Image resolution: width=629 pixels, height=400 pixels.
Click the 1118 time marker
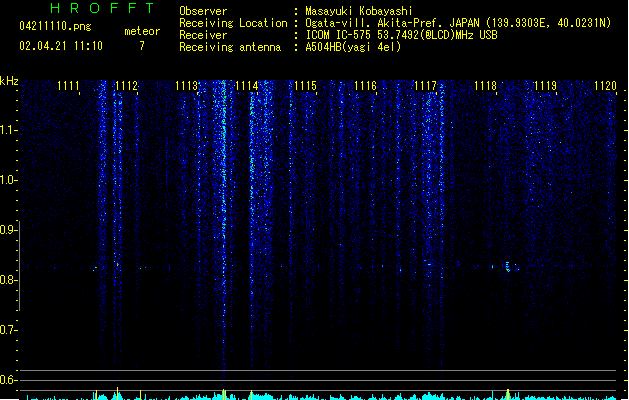[485, 86]
